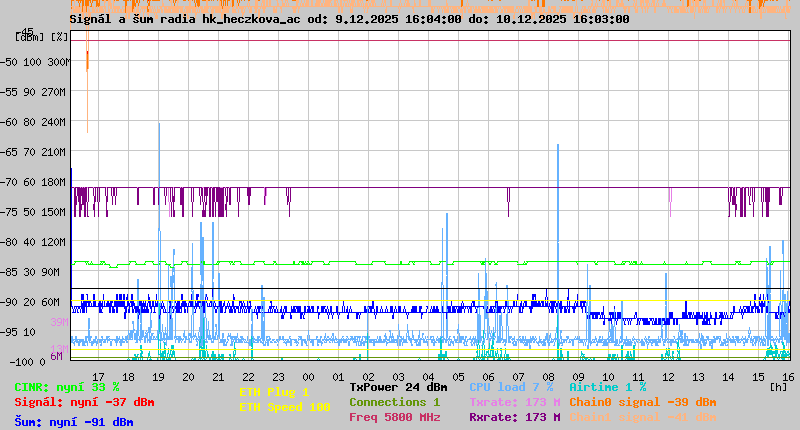Image resolution: width=800 pixels, height=430 pixels.
Task: Click the Chain0 signal -39 dBm label
Action: click(x=642, y=402)
